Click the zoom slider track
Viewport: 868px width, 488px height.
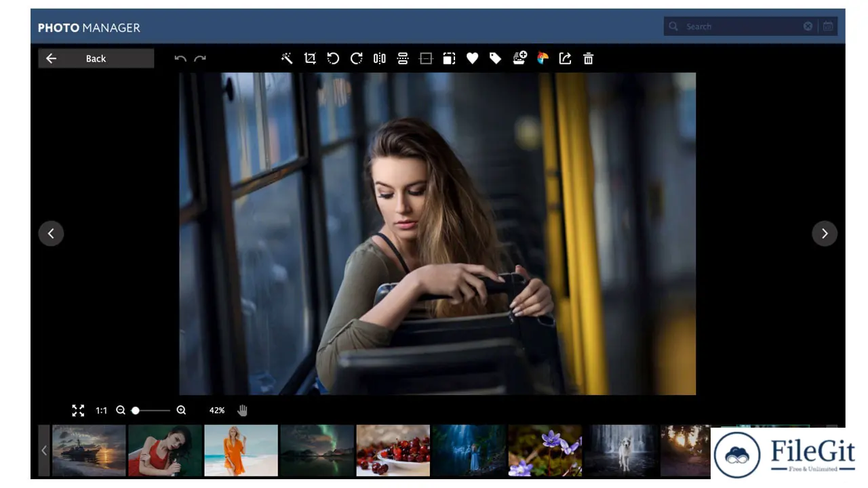click(151, 410)
